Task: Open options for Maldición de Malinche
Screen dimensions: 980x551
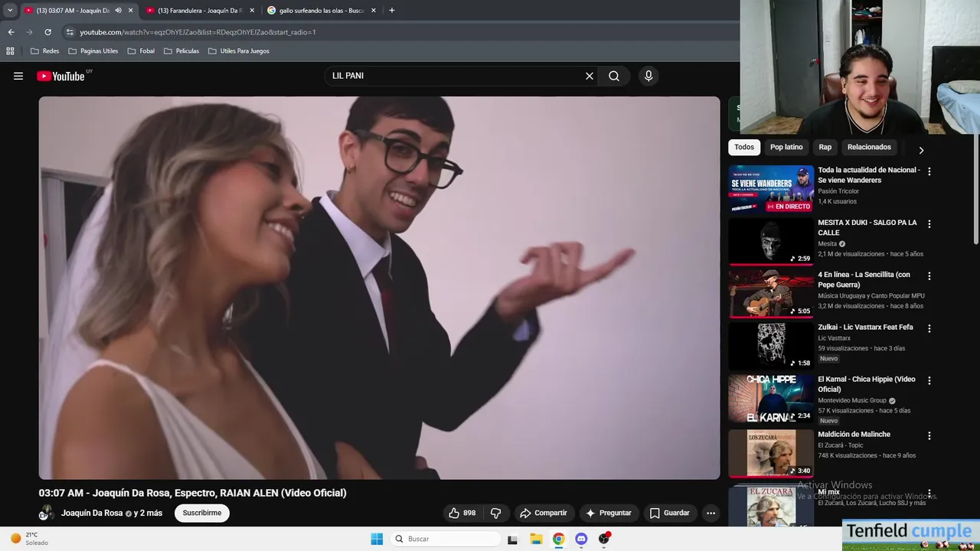Action: tap(929, 435)
